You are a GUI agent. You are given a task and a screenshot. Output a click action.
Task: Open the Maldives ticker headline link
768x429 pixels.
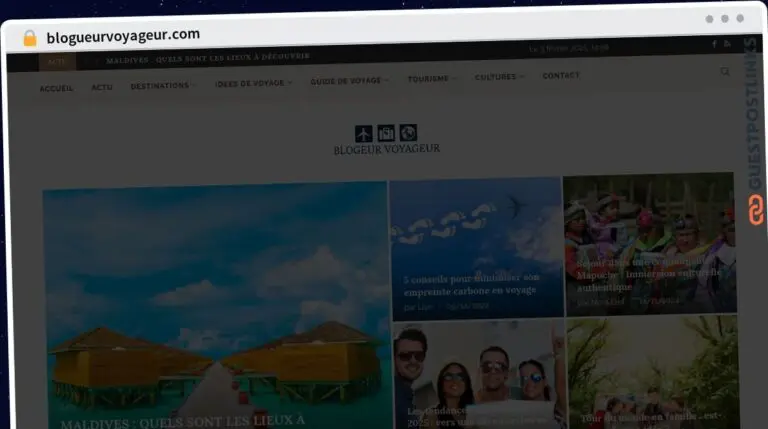point(208,58)
